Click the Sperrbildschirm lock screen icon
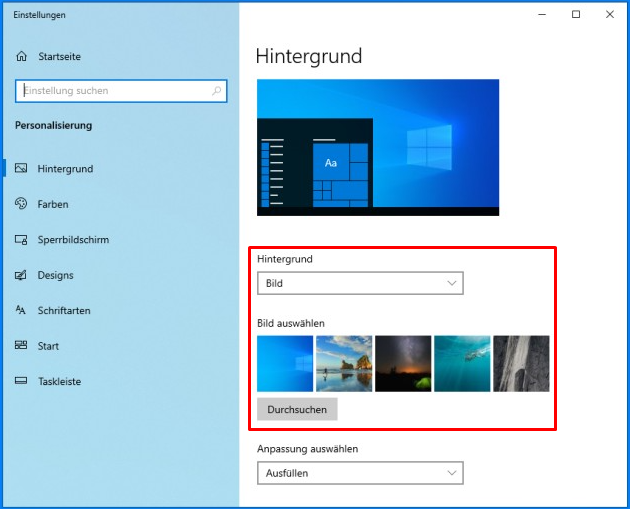 21,239
